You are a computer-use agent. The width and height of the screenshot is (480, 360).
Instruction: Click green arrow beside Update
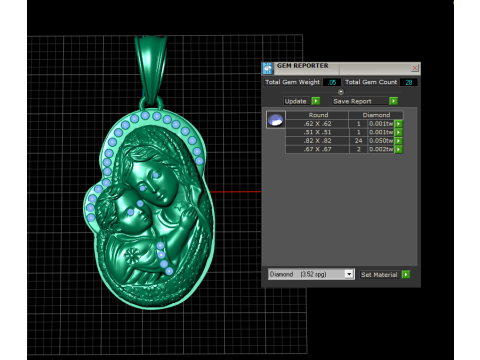coord(316,101)
